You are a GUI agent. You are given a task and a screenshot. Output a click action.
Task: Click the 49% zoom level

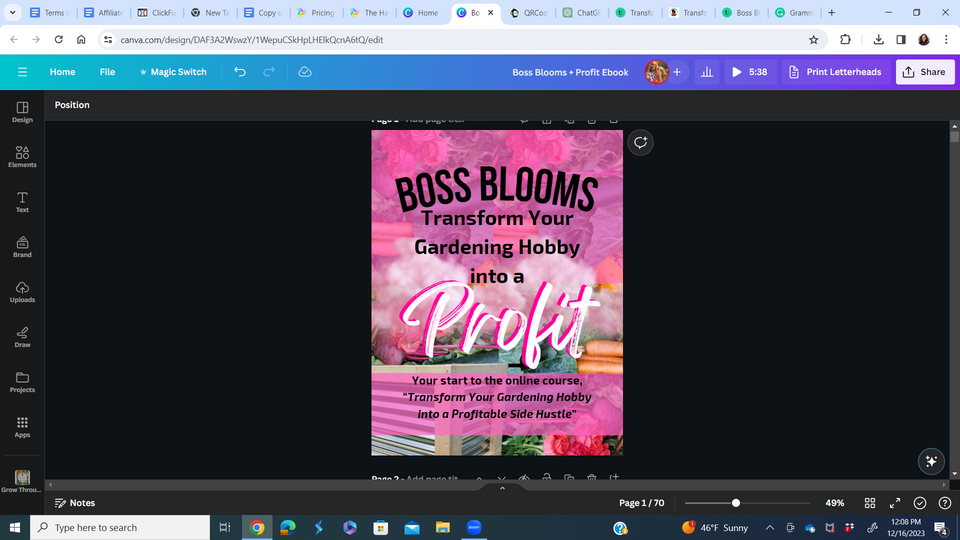point(834,503)
